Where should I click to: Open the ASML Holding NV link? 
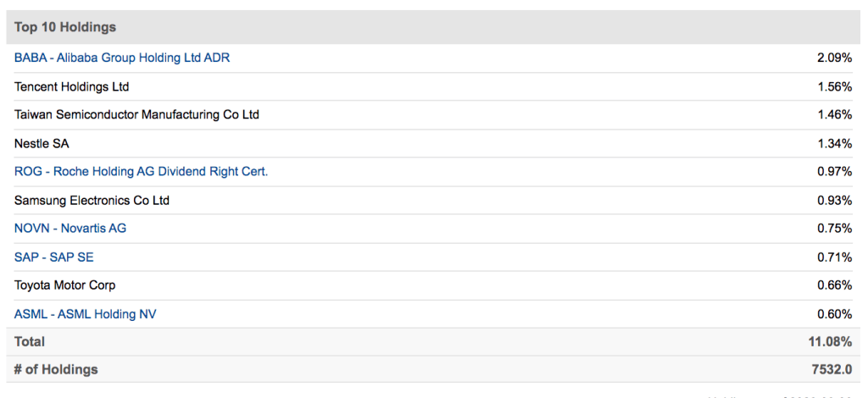pyautogui.click(x=86, y=314)
